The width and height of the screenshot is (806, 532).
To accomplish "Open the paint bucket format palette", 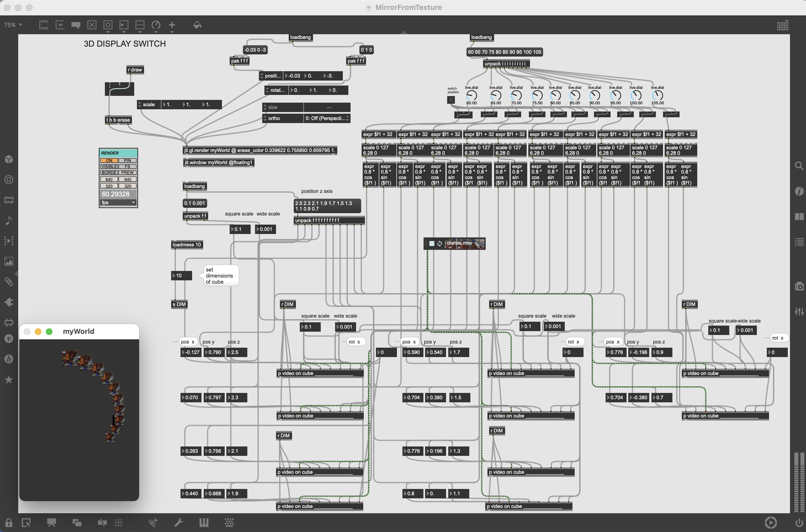I will coord(197,25).
